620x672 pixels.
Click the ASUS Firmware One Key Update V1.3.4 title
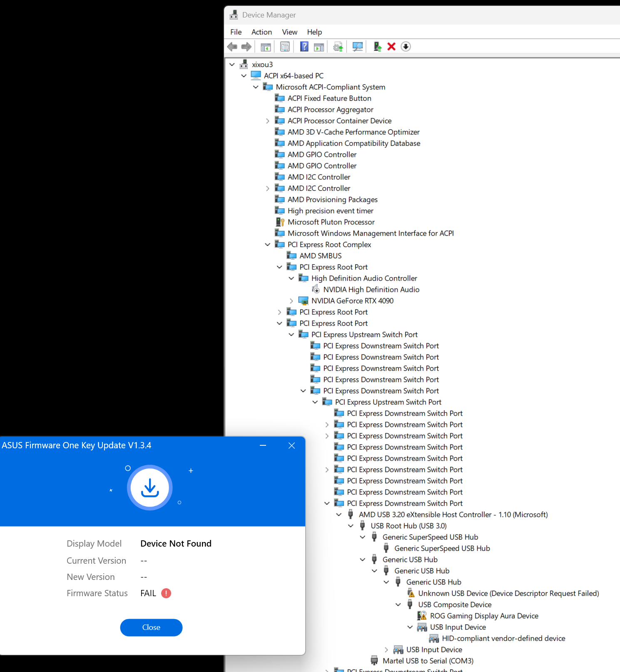coord(77,445)
